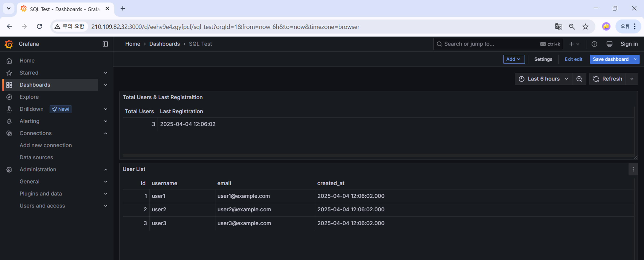Open the Last 6 hours time picker
The height and width of the screenshot is (260, 644).
[543, 79]
